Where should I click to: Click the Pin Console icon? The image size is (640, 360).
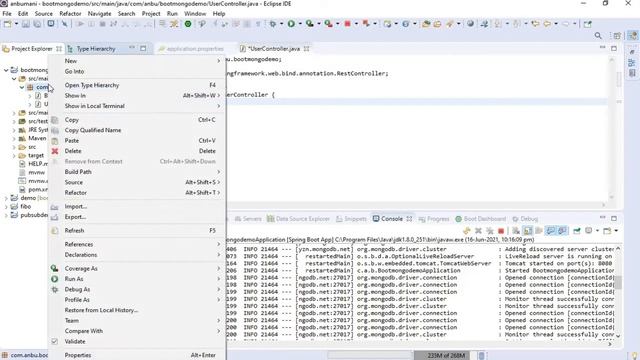577,231
